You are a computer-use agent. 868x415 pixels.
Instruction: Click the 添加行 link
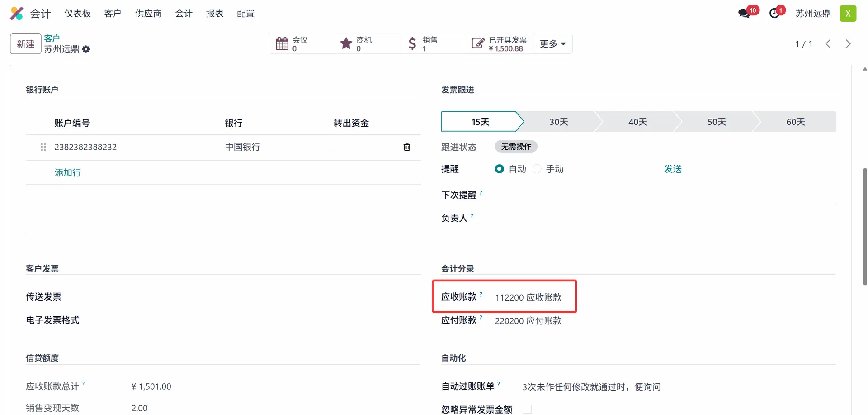tap(68, 173)
